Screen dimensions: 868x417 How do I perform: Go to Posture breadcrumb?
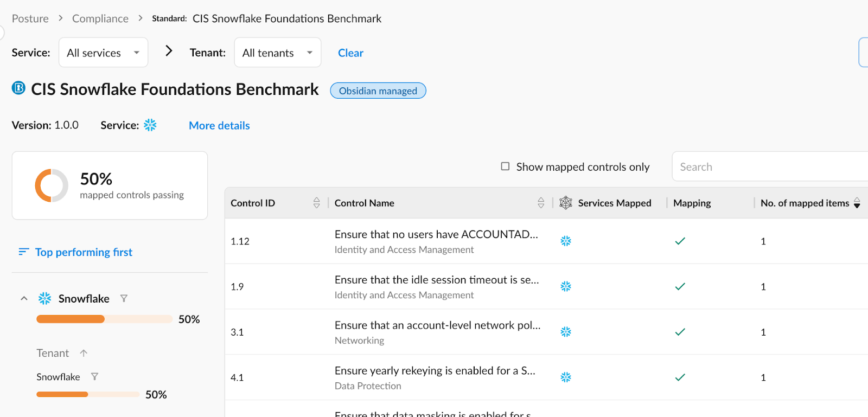point(30,18)
